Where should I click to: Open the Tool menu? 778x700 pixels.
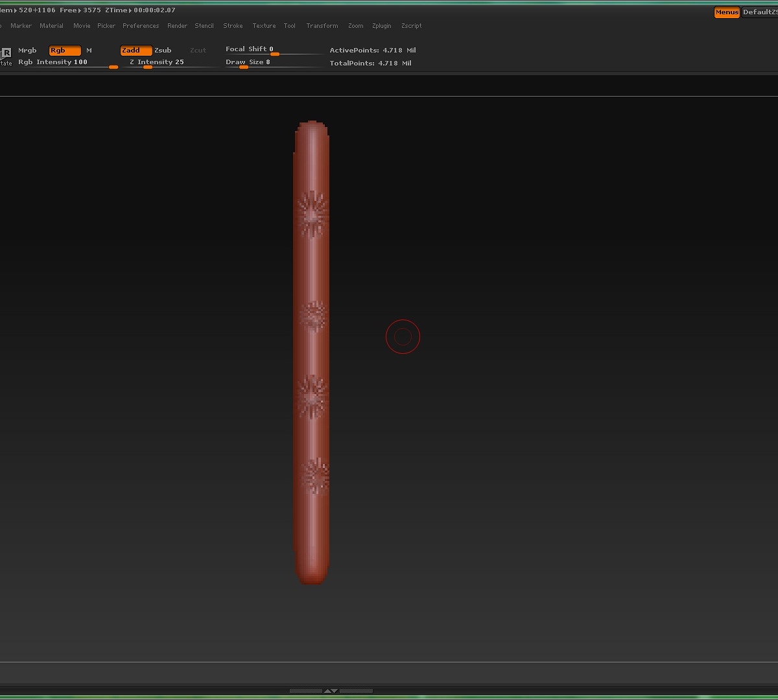click(x=289, y=26)
